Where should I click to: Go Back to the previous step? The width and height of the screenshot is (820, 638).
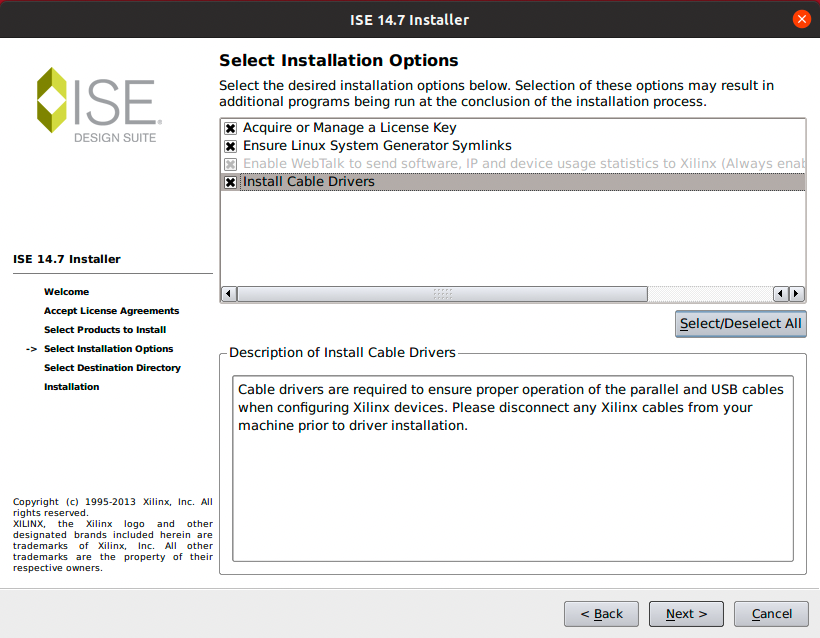pyautogui.click(x=601, y=613)
